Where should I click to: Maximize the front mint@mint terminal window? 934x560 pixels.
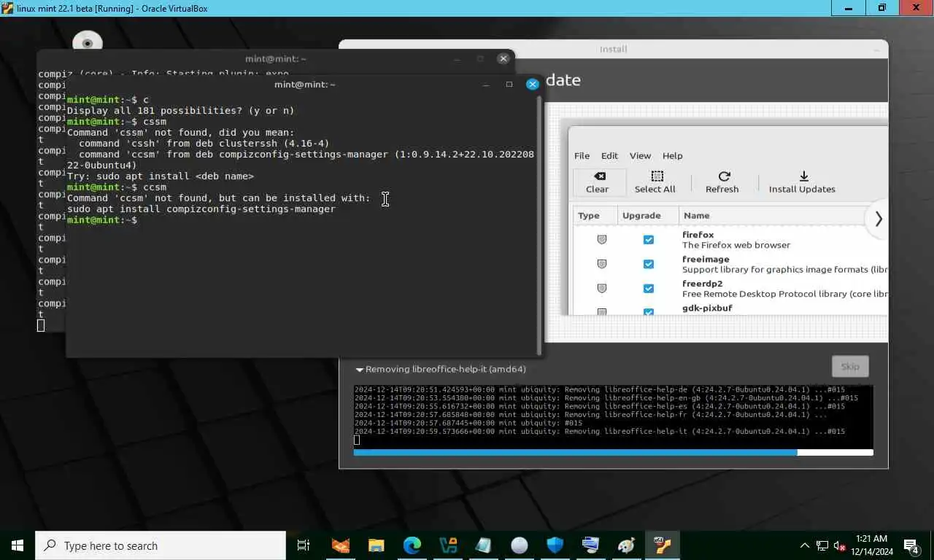509,84
